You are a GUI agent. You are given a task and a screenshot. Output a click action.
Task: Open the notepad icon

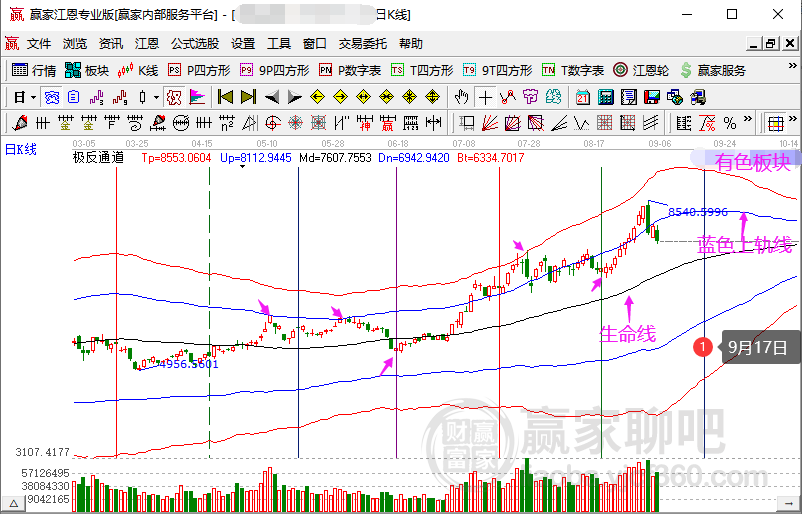pyautogui.click(x=629, y=97)
